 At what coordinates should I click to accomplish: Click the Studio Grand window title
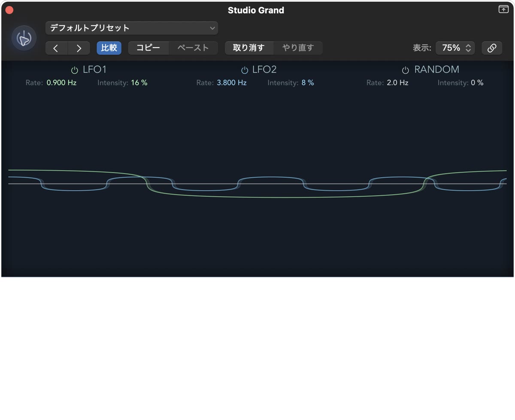(x=256, y=10)
